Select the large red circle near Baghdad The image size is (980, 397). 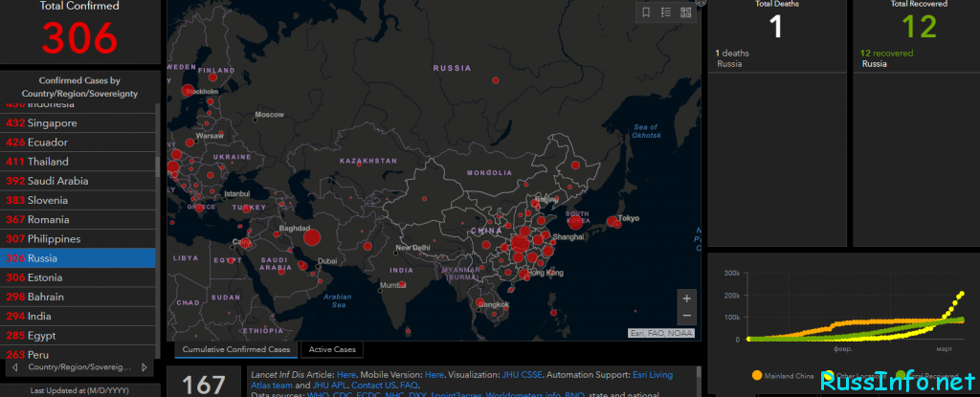coord(312,237)
